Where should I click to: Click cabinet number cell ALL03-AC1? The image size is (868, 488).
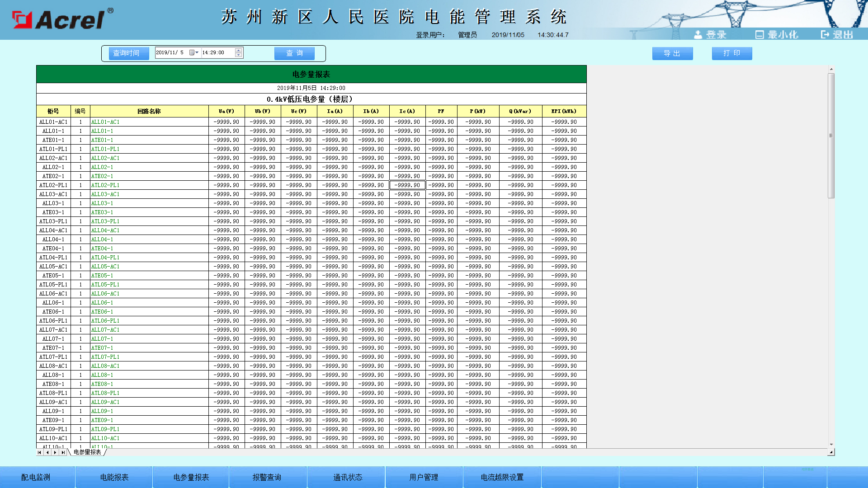click(53, 194)
